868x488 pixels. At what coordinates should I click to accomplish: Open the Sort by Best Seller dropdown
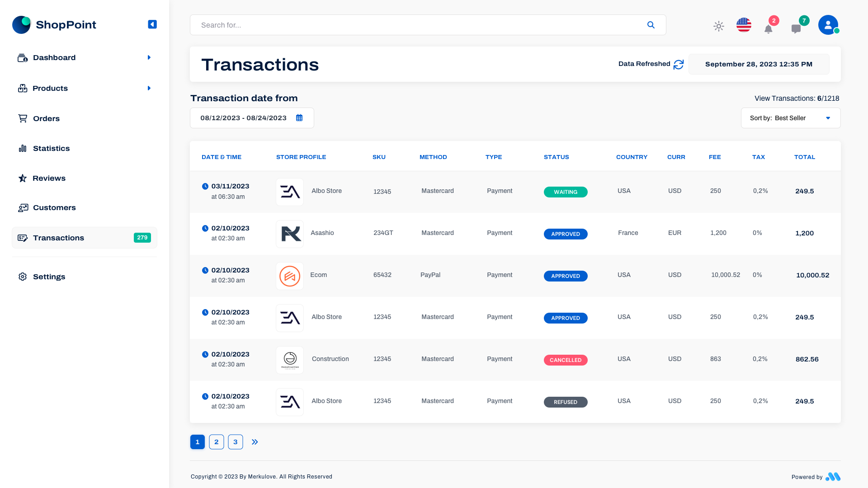click(x=790, y=118)
